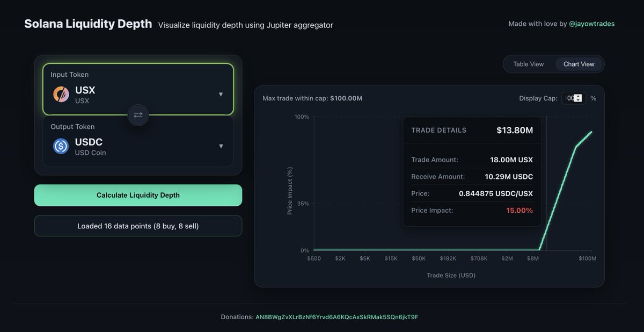Screen dimensions: 644x332
Task: Click the 'Loaded 16 data points' status
Action: point(138,226)
